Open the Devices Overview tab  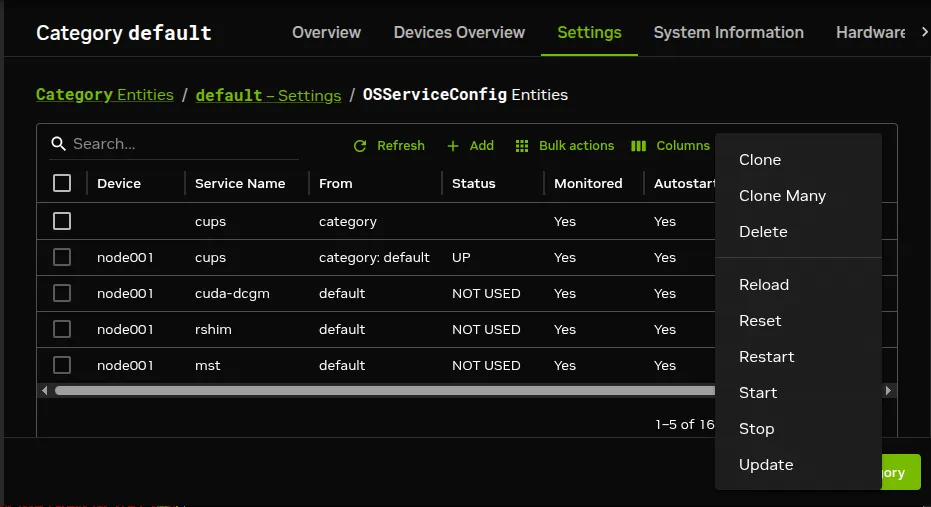coord(459,32)
